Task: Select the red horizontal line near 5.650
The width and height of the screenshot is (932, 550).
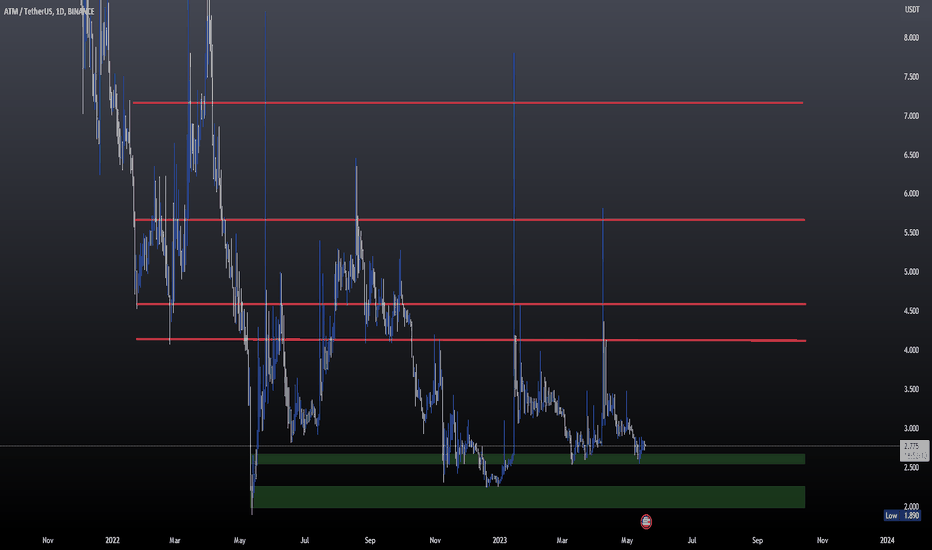Action: 470,220
